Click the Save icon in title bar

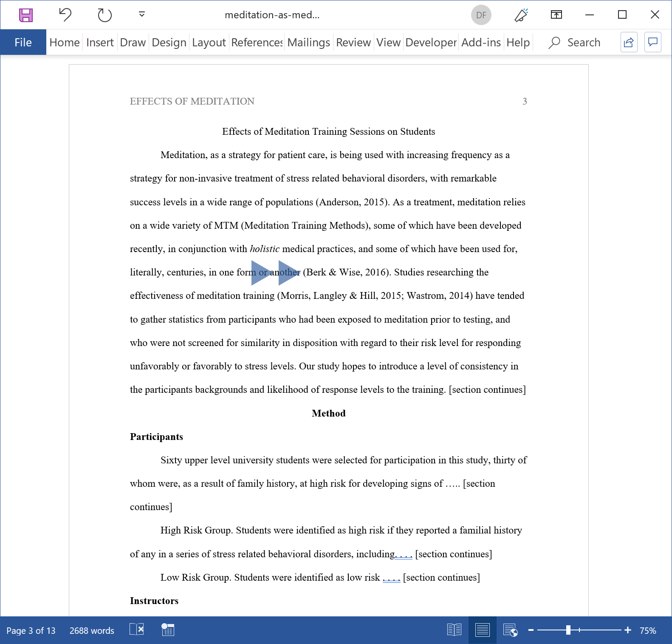(26, 15)
